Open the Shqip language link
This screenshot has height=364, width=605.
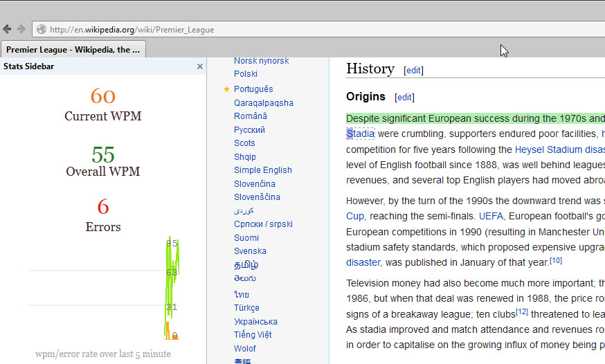[x=244, y=157]
